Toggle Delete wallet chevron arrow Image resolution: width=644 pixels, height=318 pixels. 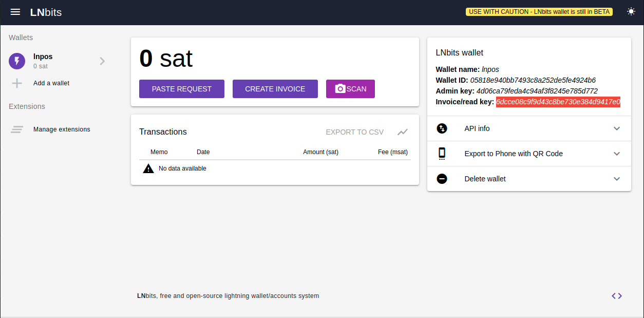tap(617, 179)
